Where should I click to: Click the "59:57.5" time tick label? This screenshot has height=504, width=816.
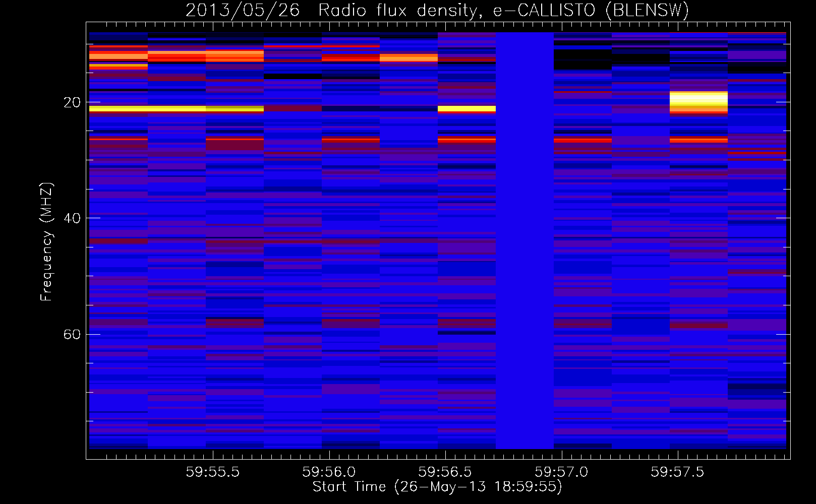click(x=677, y=472)
